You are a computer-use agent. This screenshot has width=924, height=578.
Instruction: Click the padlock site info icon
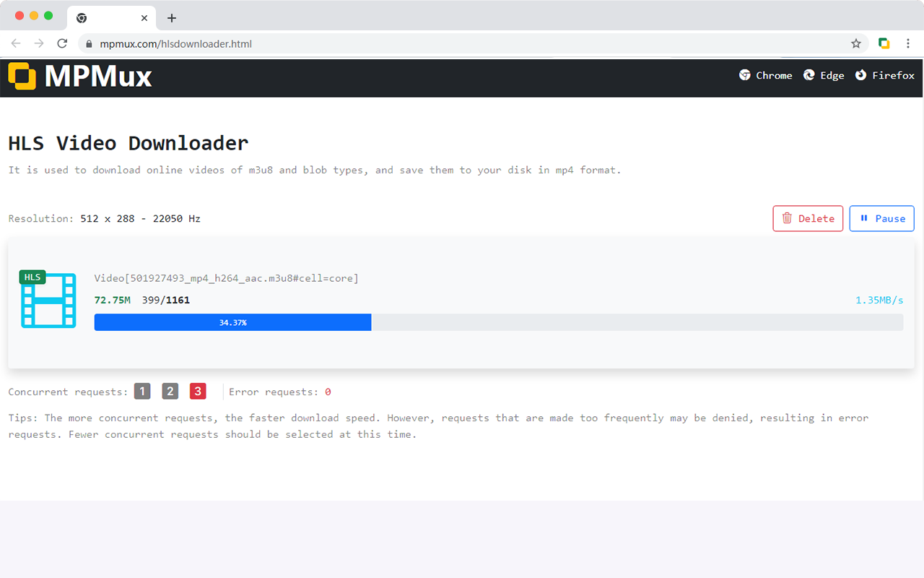click(x=90, y=44)
